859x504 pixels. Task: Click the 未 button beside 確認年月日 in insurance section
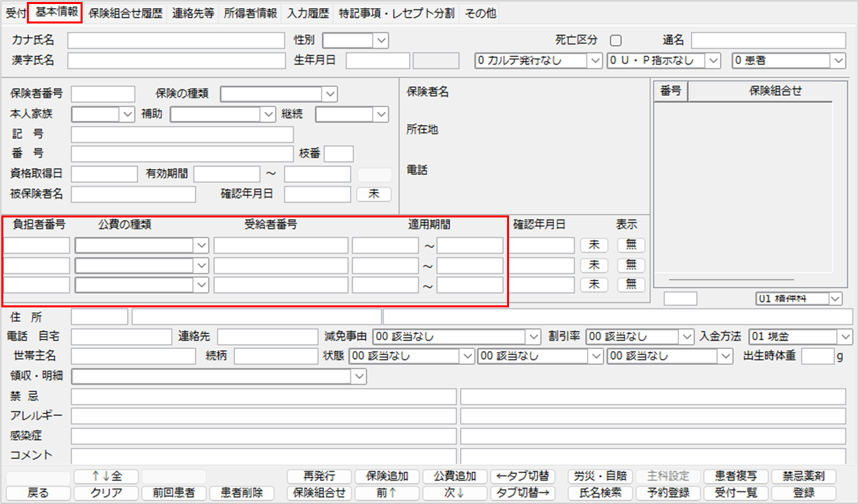pos(373,194)
